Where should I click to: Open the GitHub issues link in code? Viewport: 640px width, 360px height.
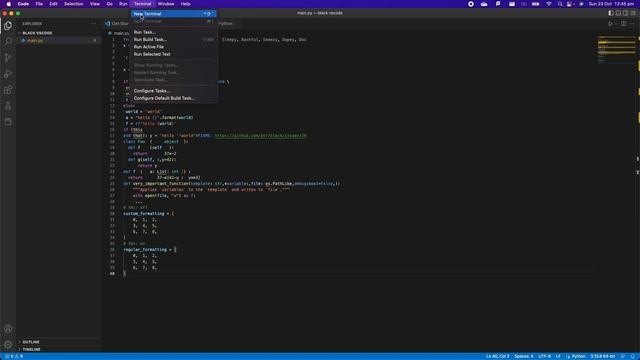pos(260,136)
